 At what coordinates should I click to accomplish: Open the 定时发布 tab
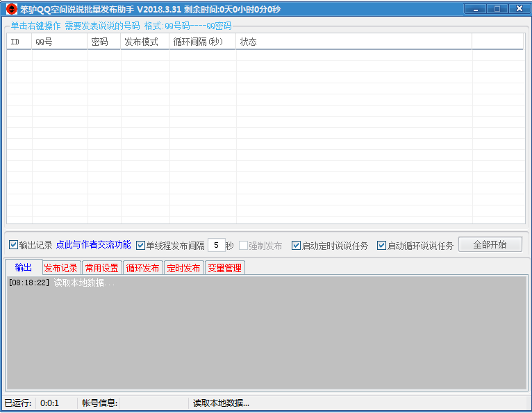pyautogui.click(x=183, y=268)
